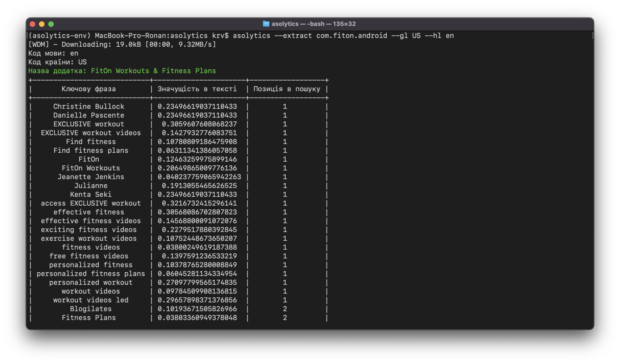
Task: Click the 'Позиція в пошуку' column header
Action: click(287, 89)
